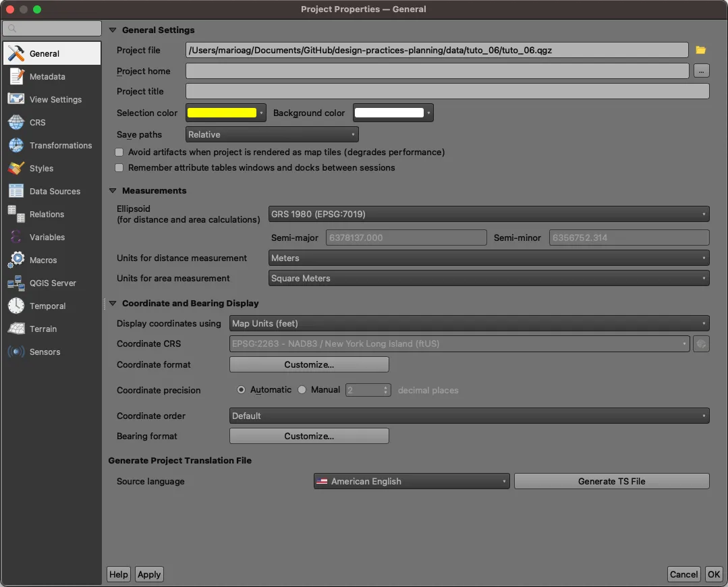Open the Save paths dropdown
This screenshot has width=728, height=587.
(x=271, y=134)
